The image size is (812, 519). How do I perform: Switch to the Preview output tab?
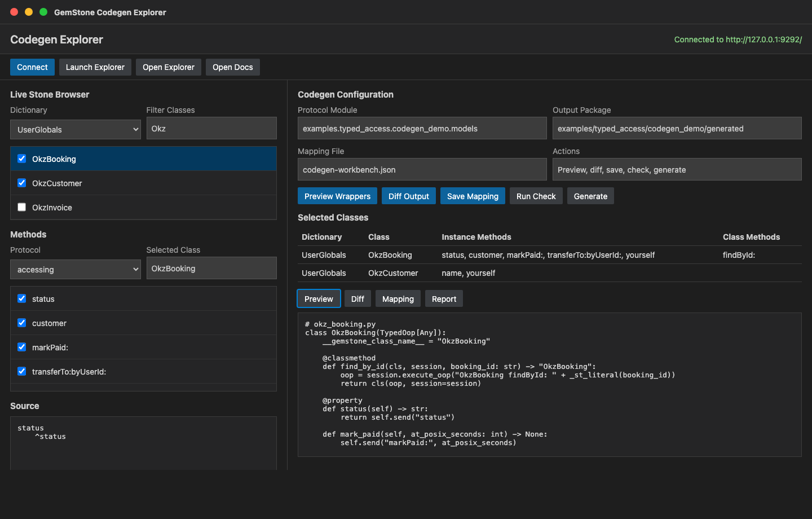[319, 298]
